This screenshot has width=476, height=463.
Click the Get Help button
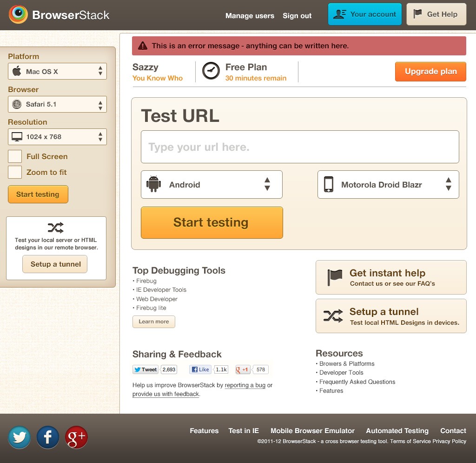[x=436, y=14]
